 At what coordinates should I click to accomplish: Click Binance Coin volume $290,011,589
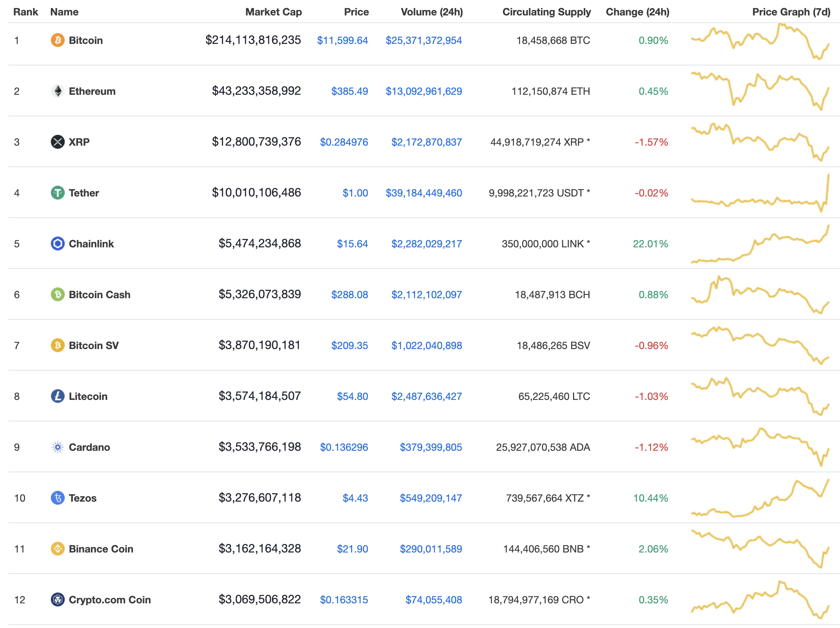click(431, 549)
